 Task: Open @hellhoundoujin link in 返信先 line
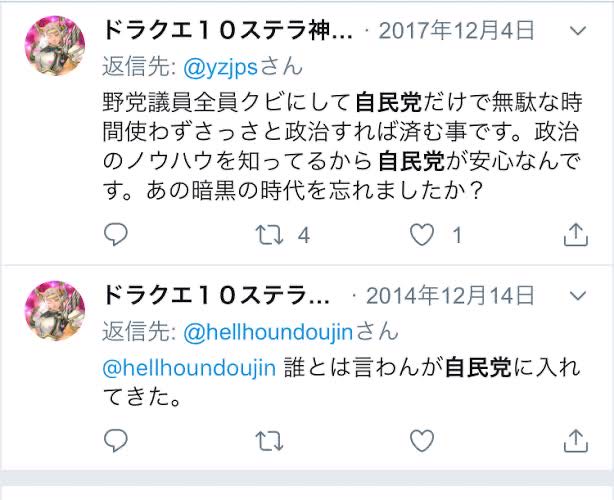(268, 332)
